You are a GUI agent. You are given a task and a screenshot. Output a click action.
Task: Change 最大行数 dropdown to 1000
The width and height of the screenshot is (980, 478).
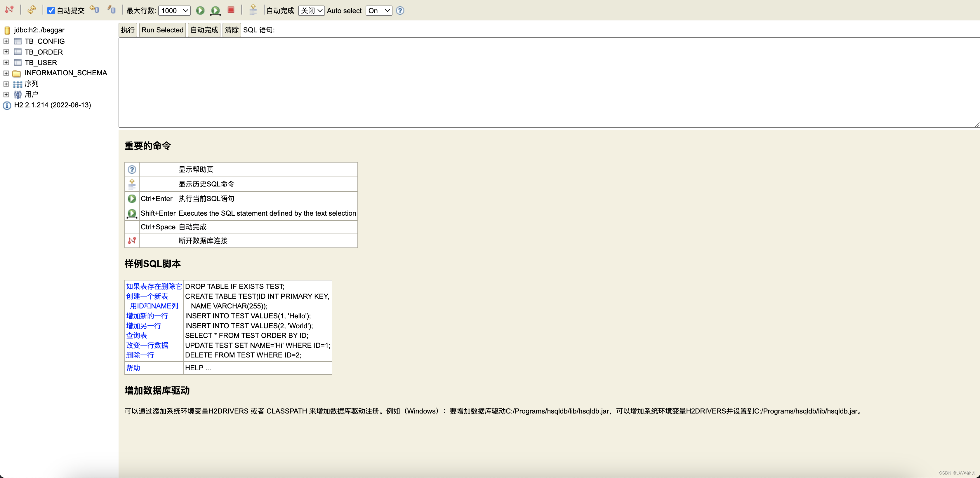(174, 10)
